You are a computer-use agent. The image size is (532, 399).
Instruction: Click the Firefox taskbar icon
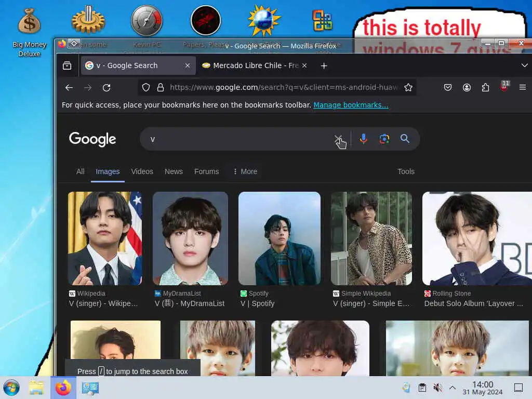point(63,388)
